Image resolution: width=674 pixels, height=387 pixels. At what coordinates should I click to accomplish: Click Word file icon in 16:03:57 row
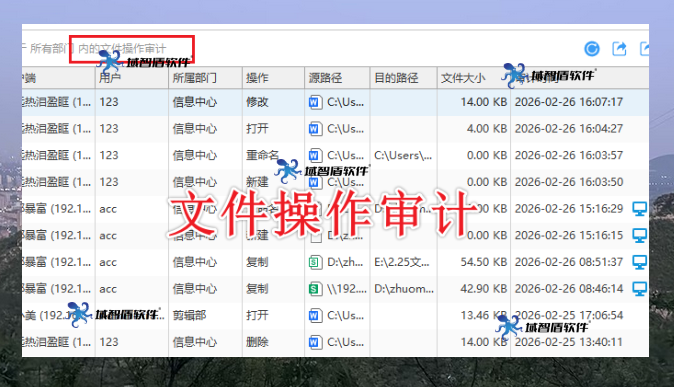pyautogui.click(x=315, y=156)
